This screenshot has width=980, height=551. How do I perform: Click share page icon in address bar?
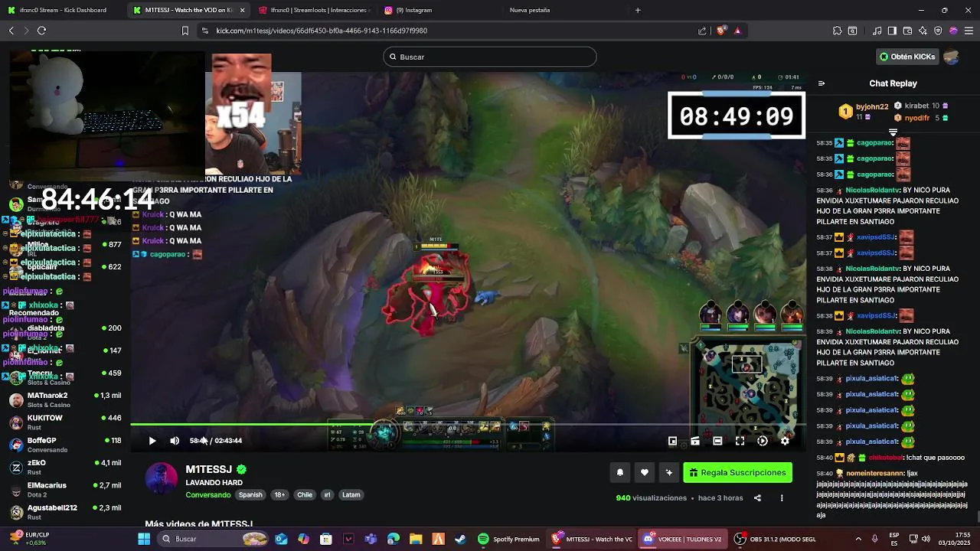[702, 31]
